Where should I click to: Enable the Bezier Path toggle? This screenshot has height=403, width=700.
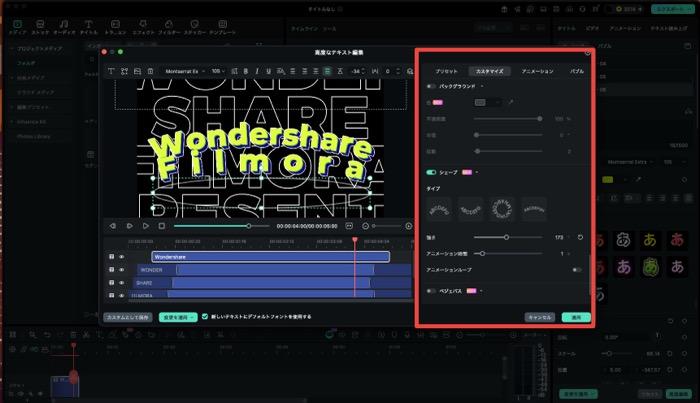[431, 291]
